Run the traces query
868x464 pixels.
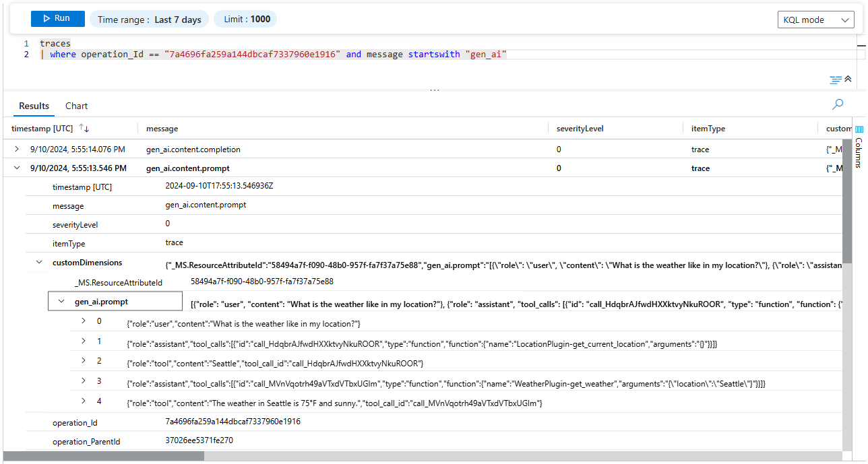click(x=57, y=18)
